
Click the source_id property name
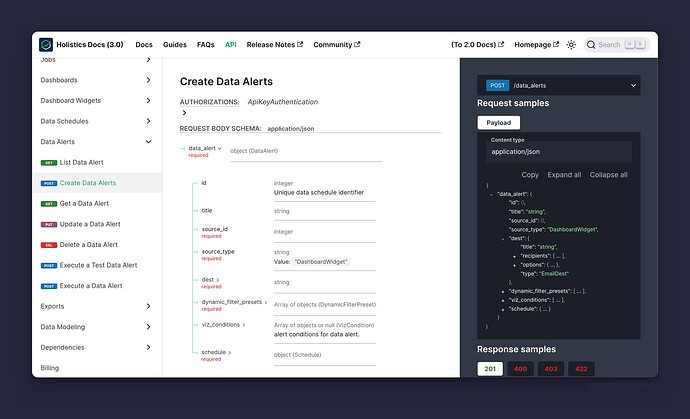tap(215, 229)
